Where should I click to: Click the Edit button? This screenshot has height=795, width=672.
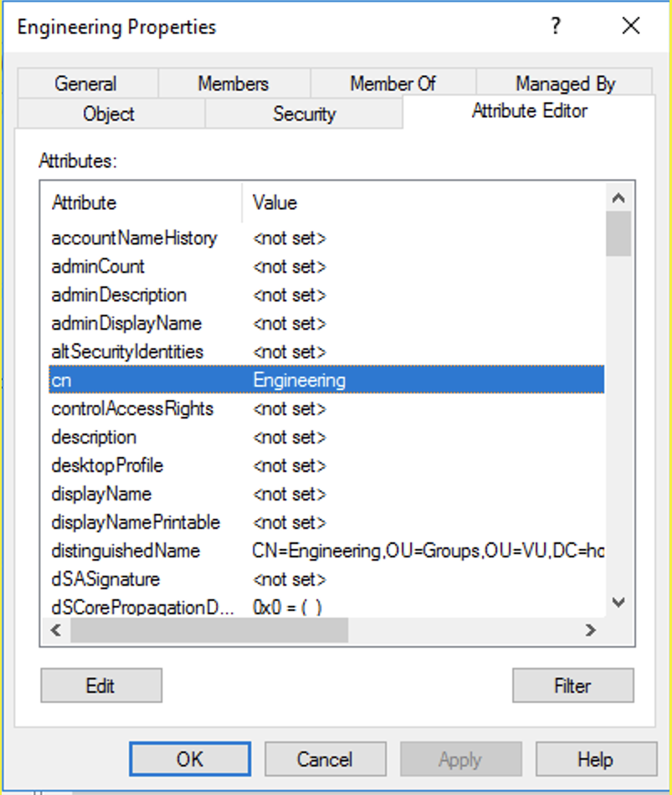click(x=100, y=685)
